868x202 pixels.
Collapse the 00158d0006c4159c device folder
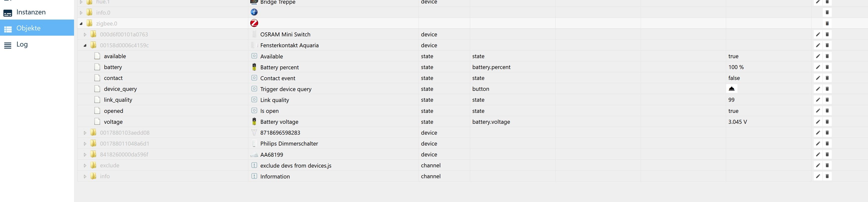[x=85, y=45]
